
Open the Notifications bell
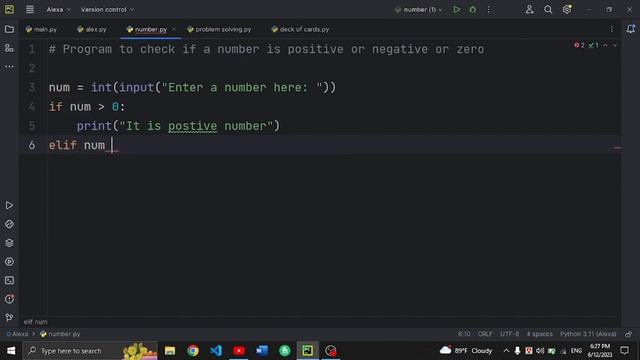tap(631, 29)
